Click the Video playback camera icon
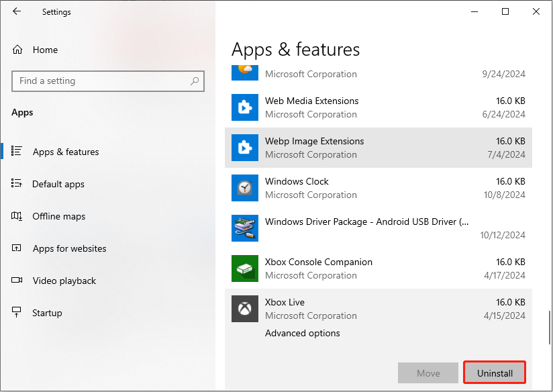Image resolution: width=553 pixels, height=392 pixels. 17,280
